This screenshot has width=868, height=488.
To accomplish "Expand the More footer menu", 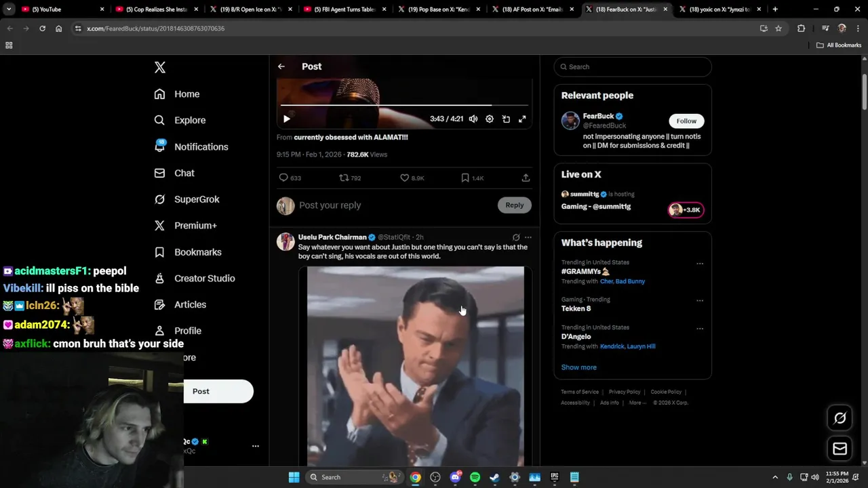I will click(637, 403).
